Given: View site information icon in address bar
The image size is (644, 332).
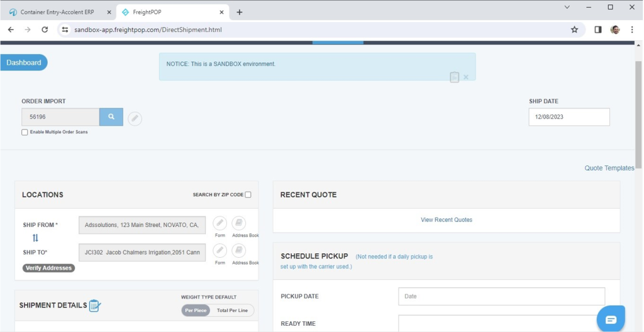Looking at the screenshot, I should tap(65, 30).
